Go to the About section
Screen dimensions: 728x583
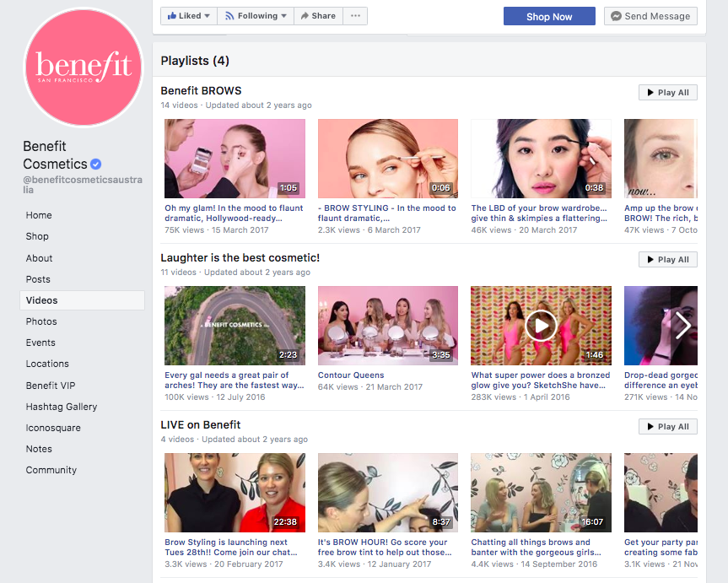click(39, 258)
